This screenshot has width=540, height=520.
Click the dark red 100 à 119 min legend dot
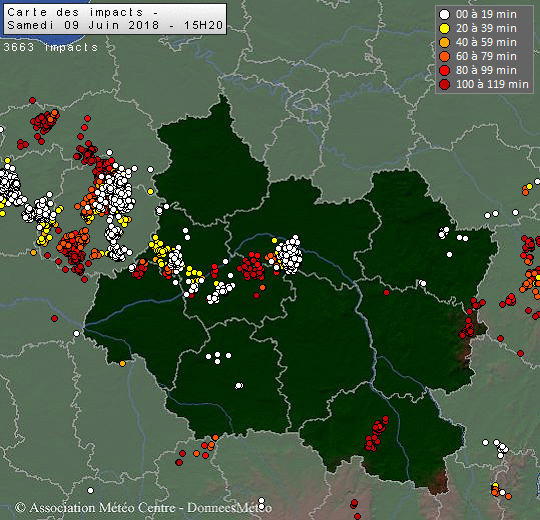(x=445, y=84)
